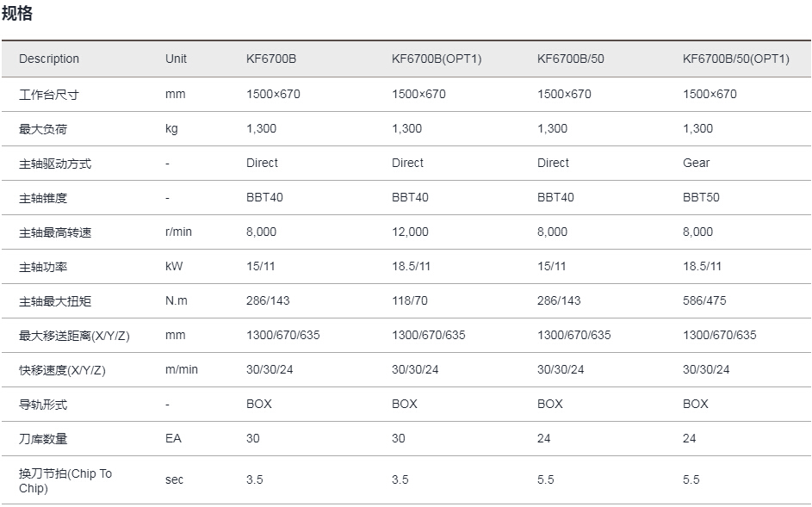Click the Unit column header
The image size is (812, 507).
(176, 59)
